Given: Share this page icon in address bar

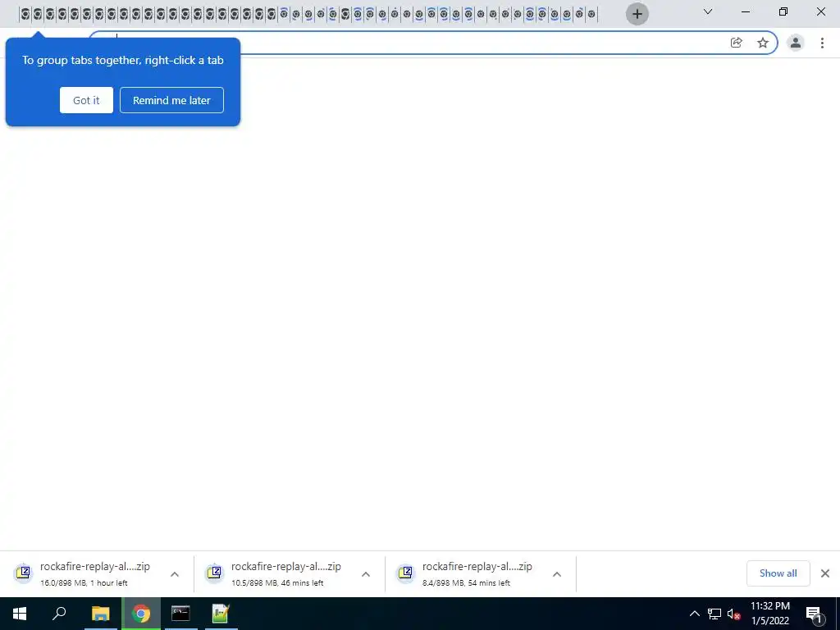Looking at the screenshot, I should tap(737, 43).
